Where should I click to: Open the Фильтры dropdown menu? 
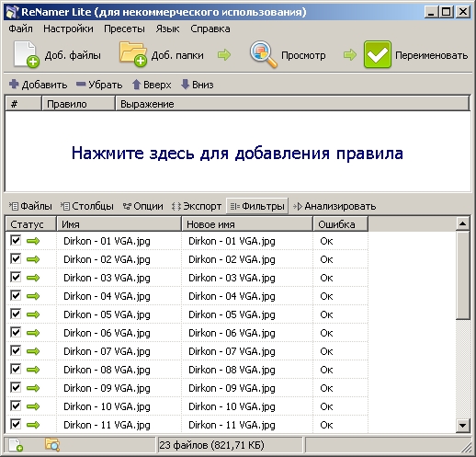tap(257, 206)
